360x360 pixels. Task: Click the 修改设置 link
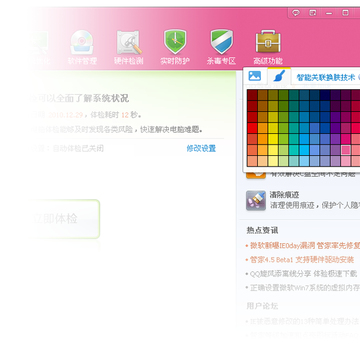tap(201, 148)
